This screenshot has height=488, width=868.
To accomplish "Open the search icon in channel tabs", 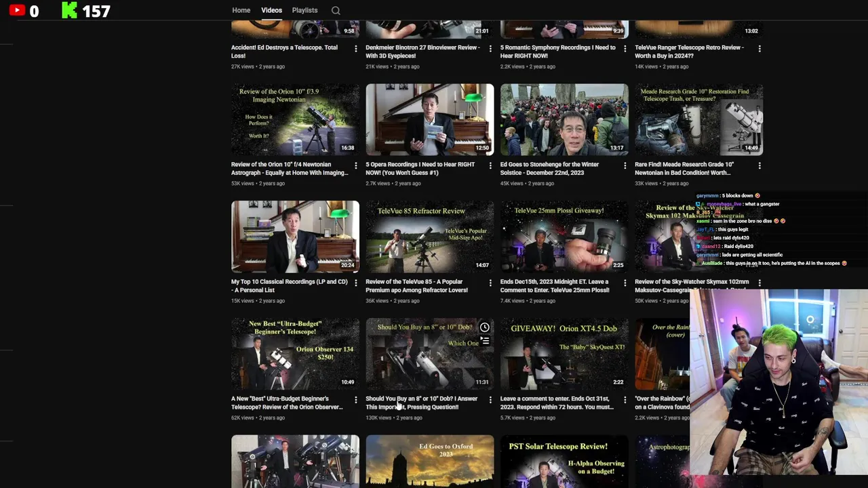I will [x=336, y=10].
